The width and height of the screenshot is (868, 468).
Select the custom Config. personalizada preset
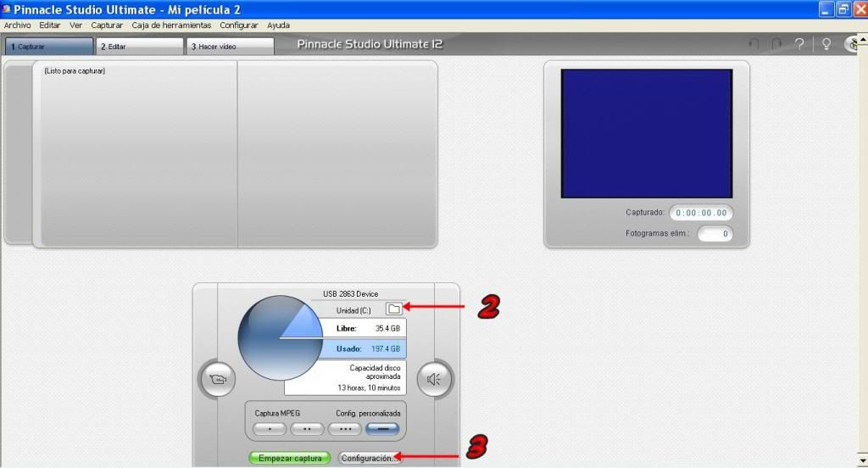[383, 429]
